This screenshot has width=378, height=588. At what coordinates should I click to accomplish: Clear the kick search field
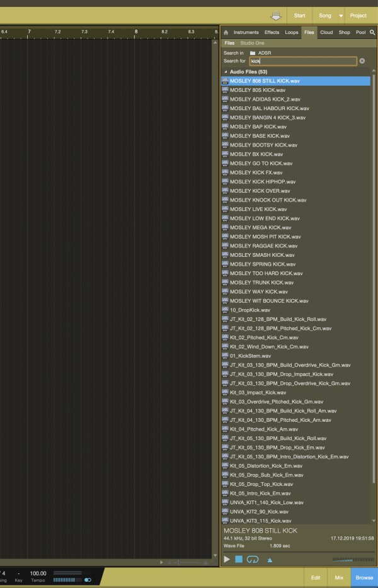pos(362,61)
